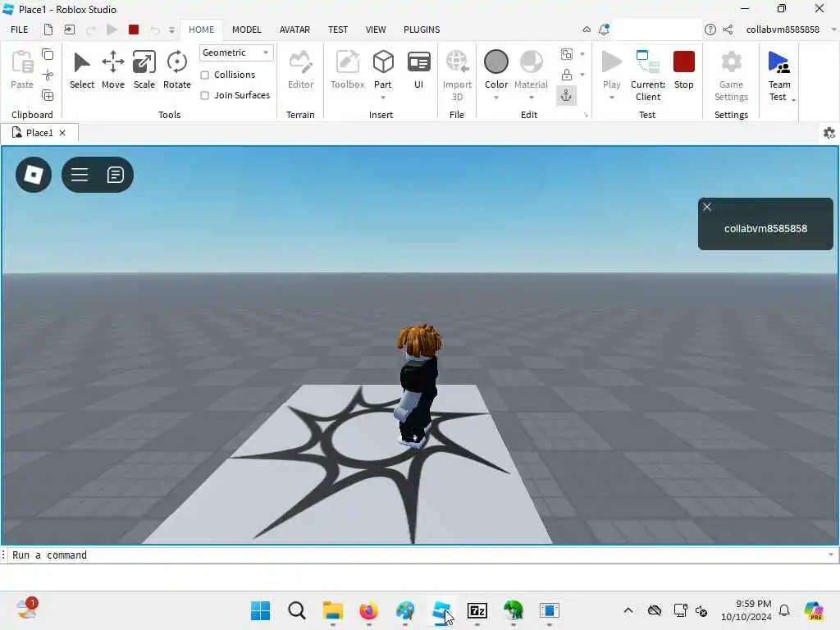Open the UI insert tool

coord(418,70)
